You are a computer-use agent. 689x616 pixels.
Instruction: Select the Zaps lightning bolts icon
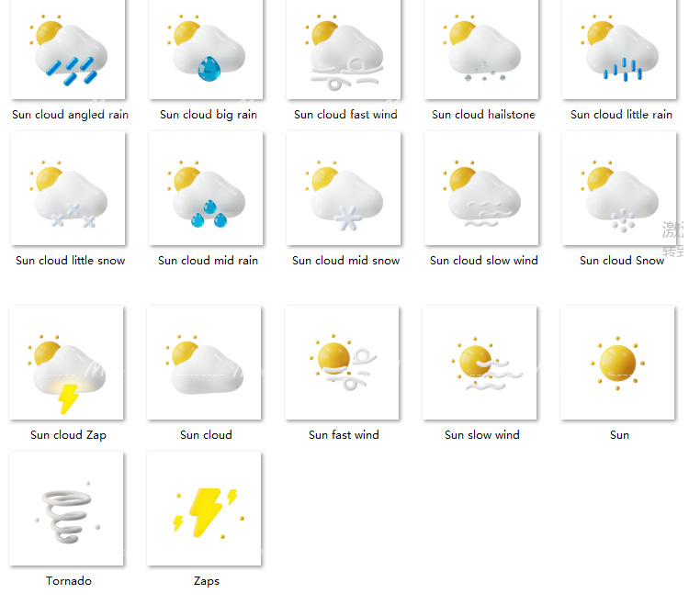(204, 509)
